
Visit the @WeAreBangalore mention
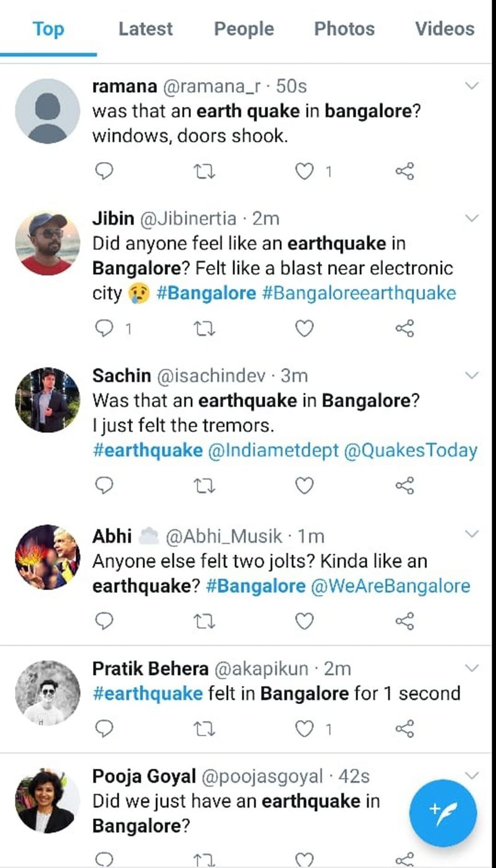(x=390, y=586)
